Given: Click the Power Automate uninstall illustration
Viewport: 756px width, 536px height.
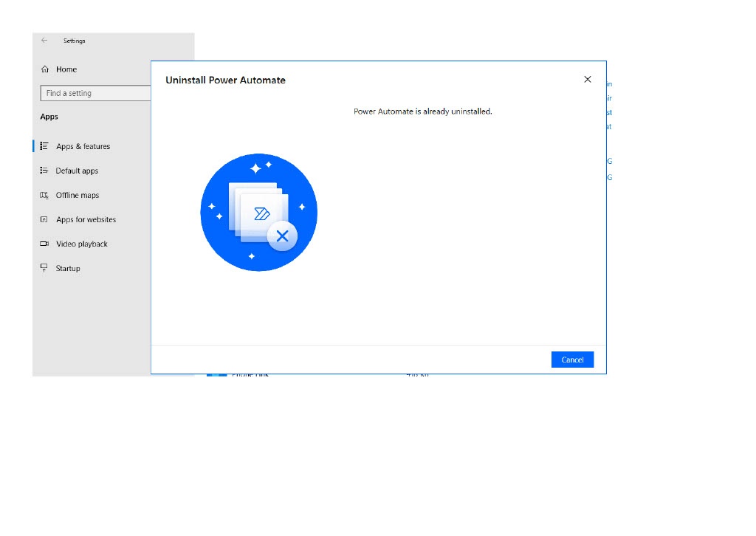Looking at the screenshot, I should coord(259,212).
